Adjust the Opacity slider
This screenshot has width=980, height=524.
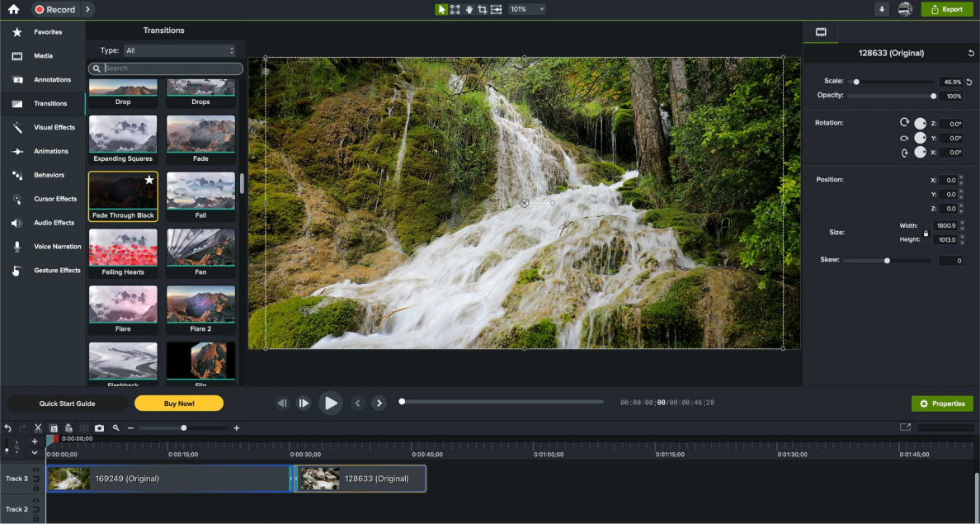pyautogui.click(x=891, y=96)
